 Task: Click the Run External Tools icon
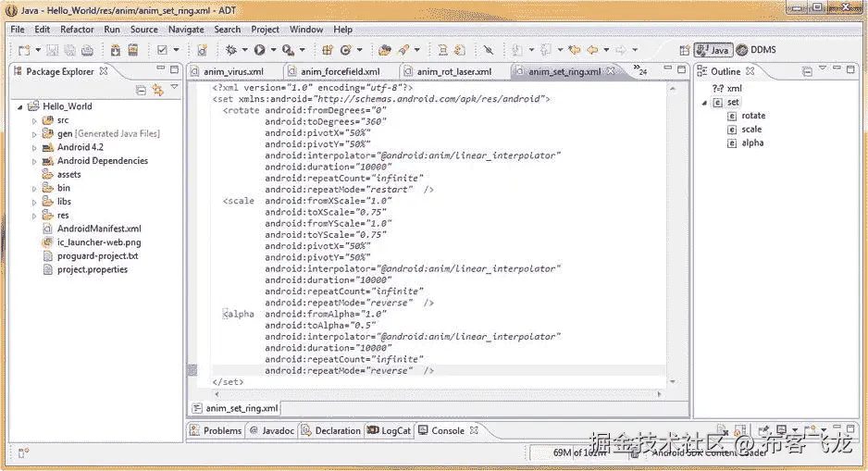[288, 50]
